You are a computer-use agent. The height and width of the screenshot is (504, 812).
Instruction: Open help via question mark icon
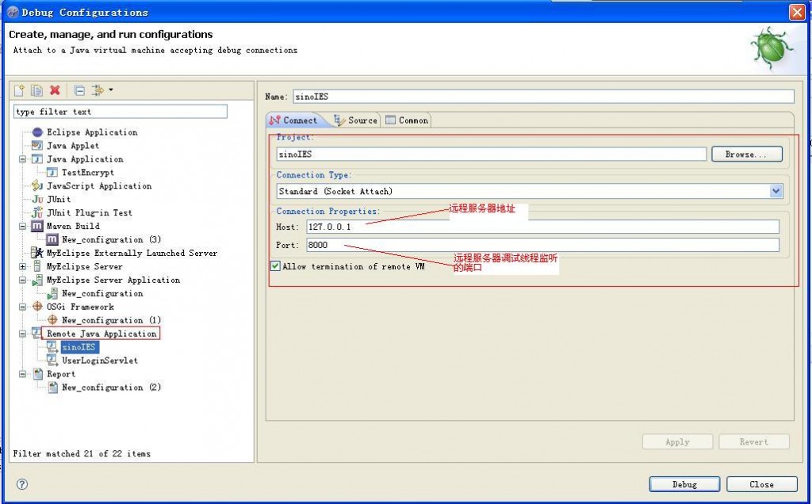(x=21, y=484)
